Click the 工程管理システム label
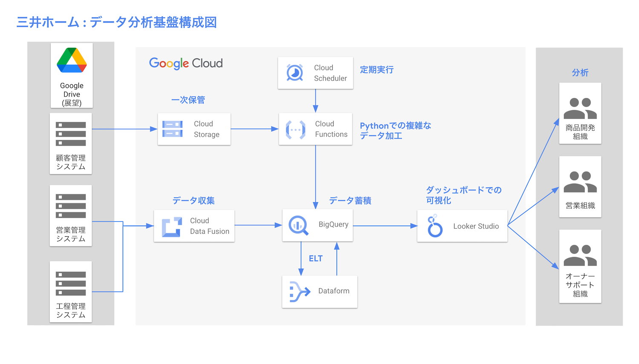 click(71, 310)
